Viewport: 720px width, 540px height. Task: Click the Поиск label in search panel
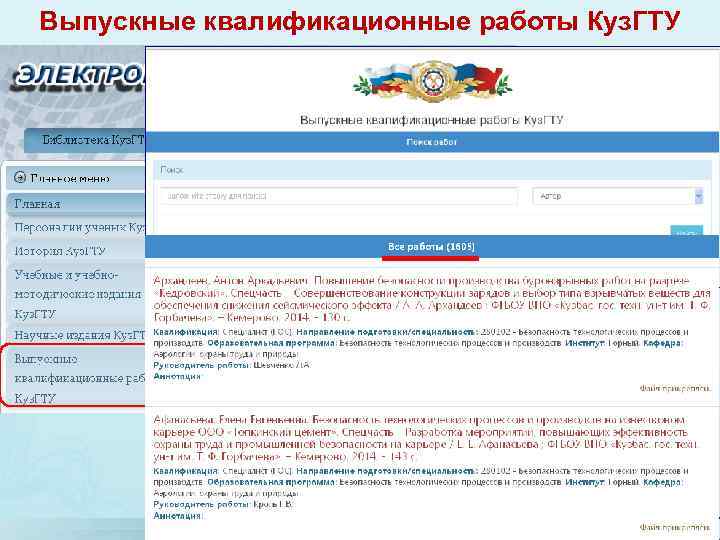(172, 170)
